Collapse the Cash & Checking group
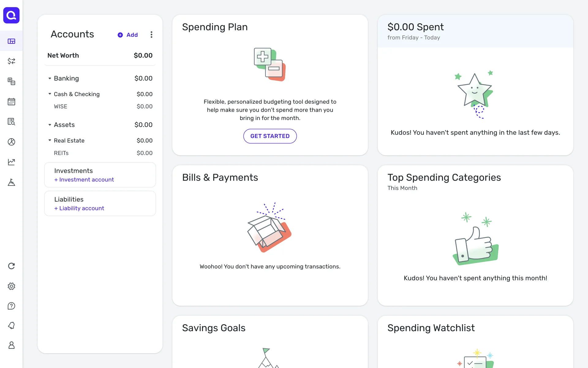The width and height of the screenshot is (588, 368). (50, 94)
